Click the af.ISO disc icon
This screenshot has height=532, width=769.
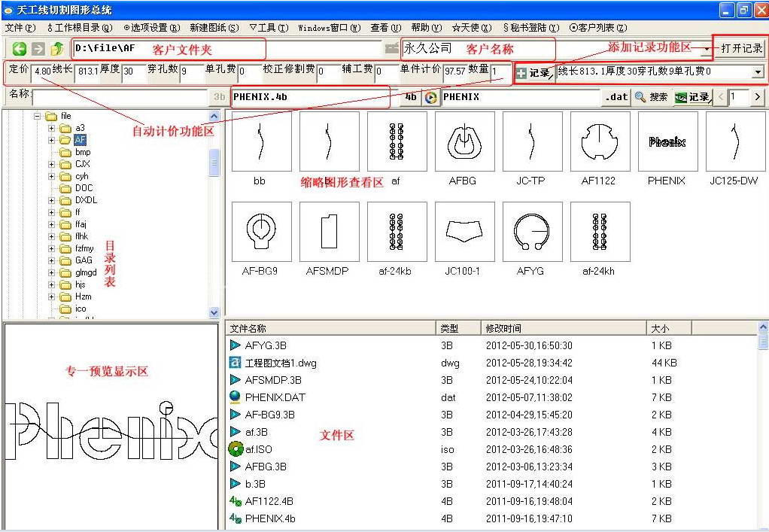[236, 448]
